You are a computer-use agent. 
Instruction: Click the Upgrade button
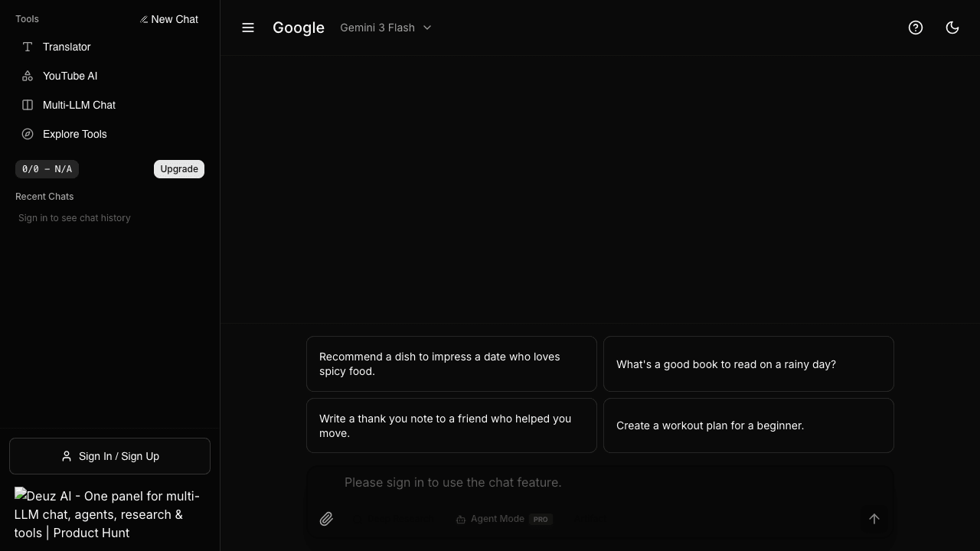[x=179, y=169]
